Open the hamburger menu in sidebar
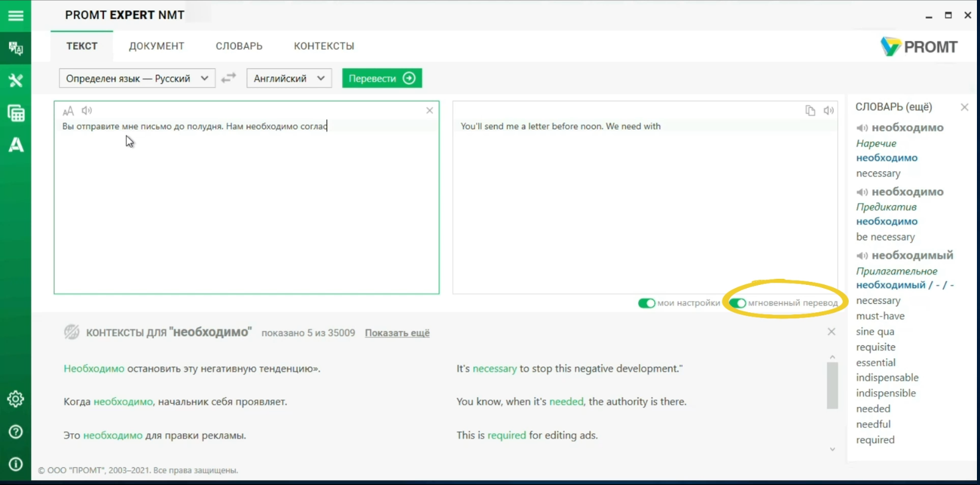Image resolution: width=980 pixels, height=485 pixels. 15,15
